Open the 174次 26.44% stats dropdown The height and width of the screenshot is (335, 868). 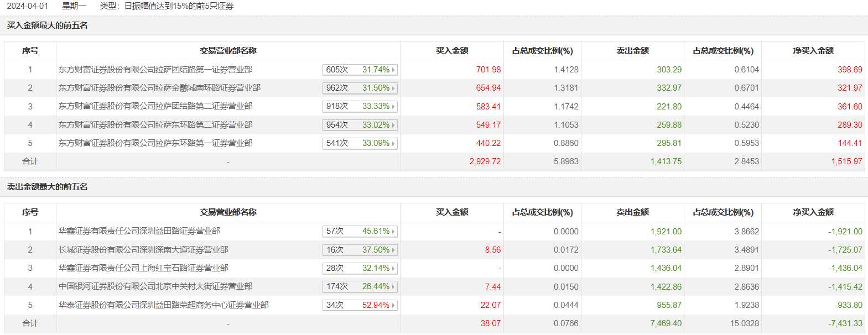coord(360,286)
